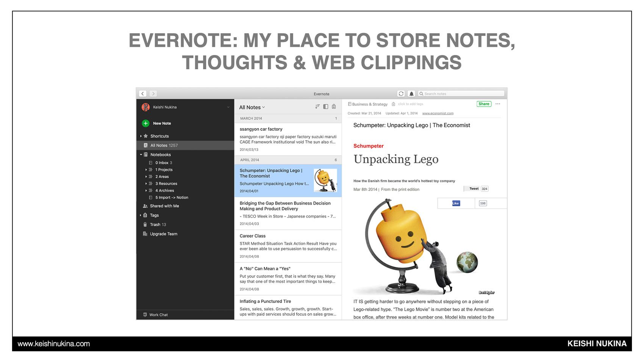
Task: Expand the Tags section triangle
Action: click(x=141, y=215)
